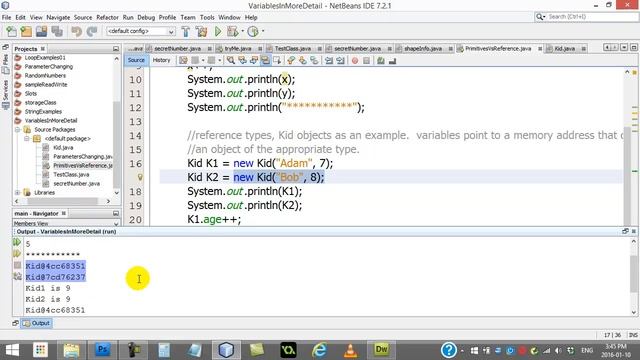640x360 pixels.
Task: Switch to the shapeInfo.java tab
Action: pos(423,49)
